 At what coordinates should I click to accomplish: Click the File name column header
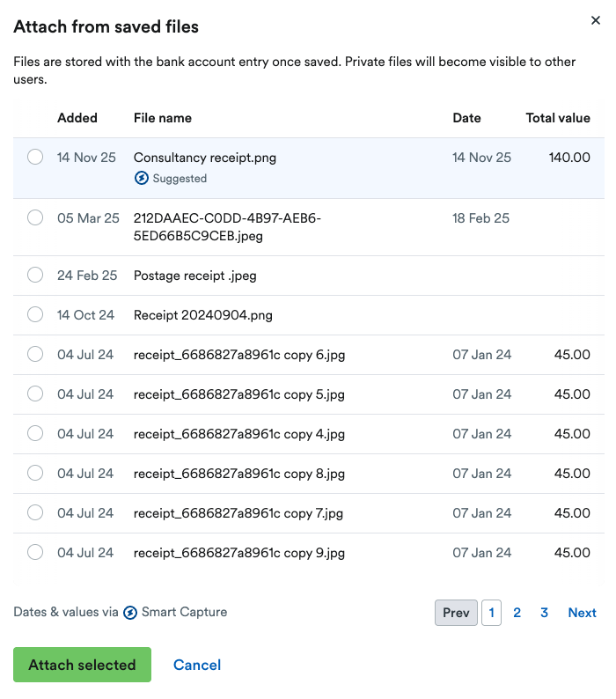pyautogui.click(x=163, y=118)
